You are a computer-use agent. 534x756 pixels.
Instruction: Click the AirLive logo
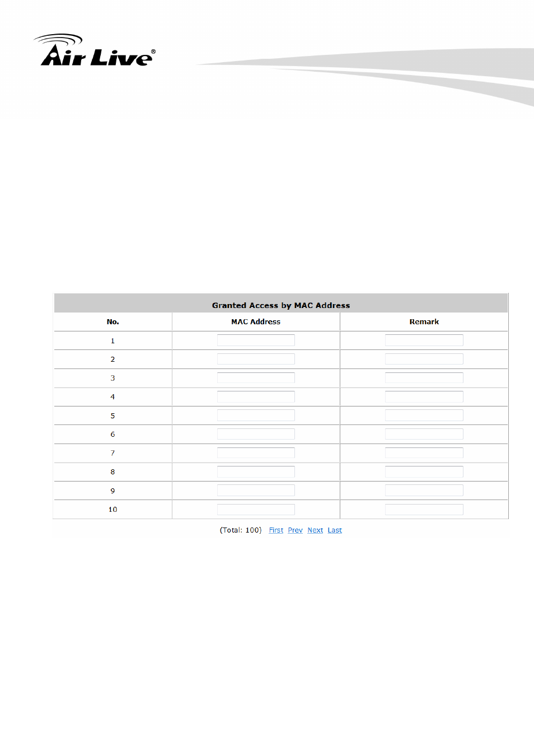[x=95, y=50]
